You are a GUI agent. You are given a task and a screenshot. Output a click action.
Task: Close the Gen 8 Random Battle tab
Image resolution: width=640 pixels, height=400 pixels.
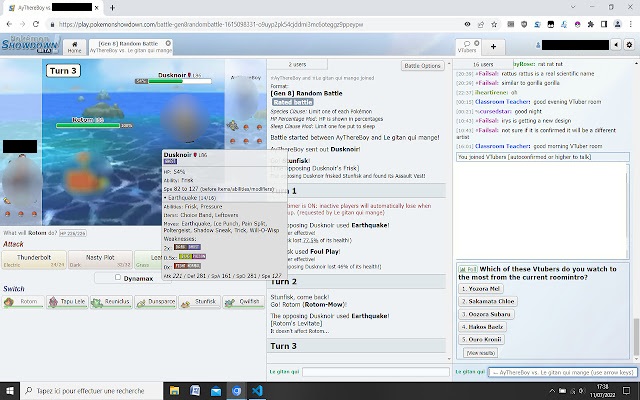click(x=168, y=43)
